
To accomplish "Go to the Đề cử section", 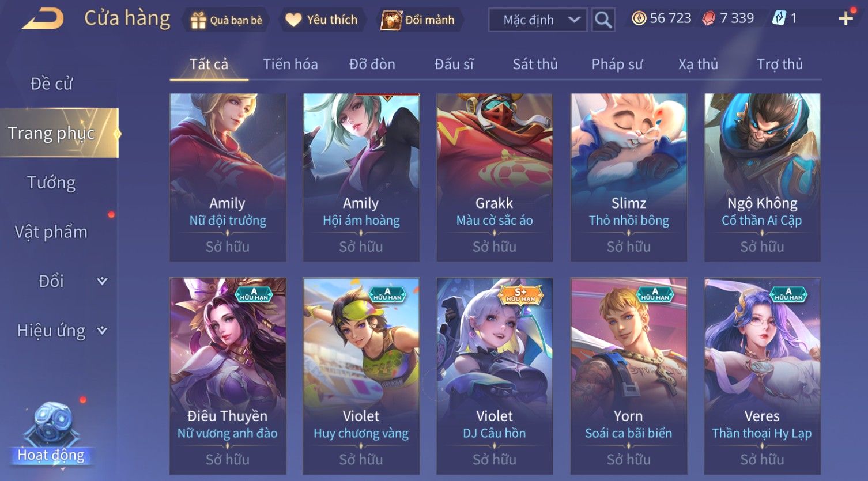I will point(51,84).
